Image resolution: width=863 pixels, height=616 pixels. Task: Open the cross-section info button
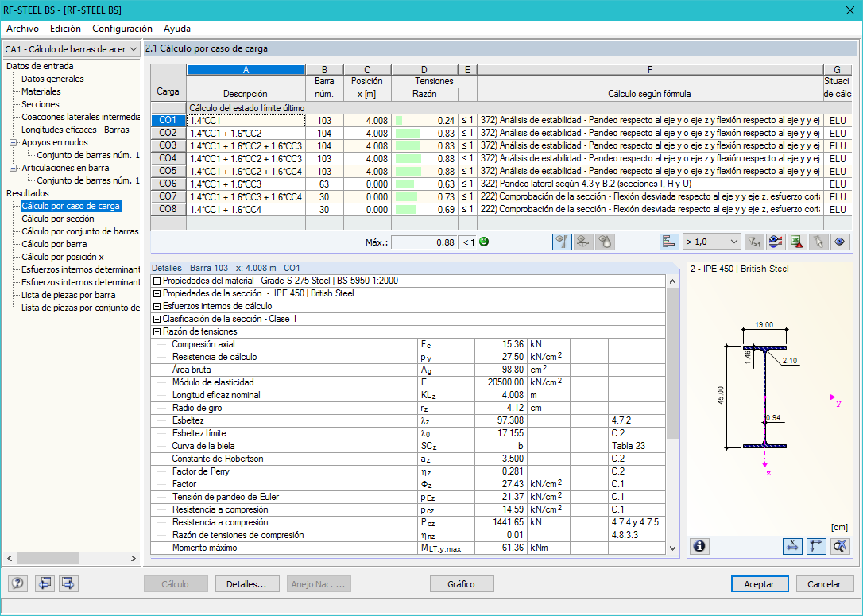[x=699, y=546]
